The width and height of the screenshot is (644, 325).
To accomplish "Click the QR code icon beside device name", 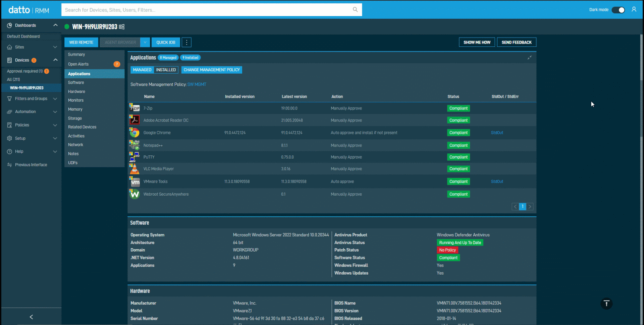I will (122, 27).
